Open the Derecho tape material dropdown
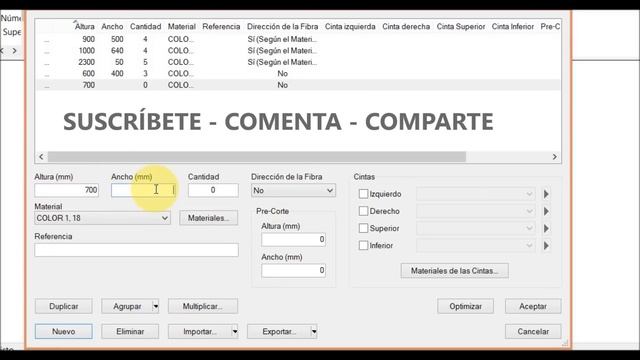The width and height of the screenshot is (640, 360). click(476, 211)
